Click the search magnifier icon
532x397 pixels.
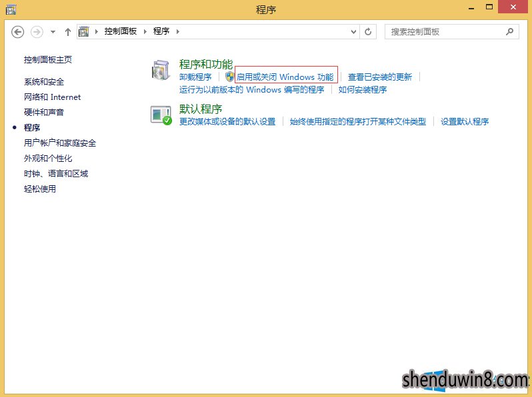click(x=509, y=32)
